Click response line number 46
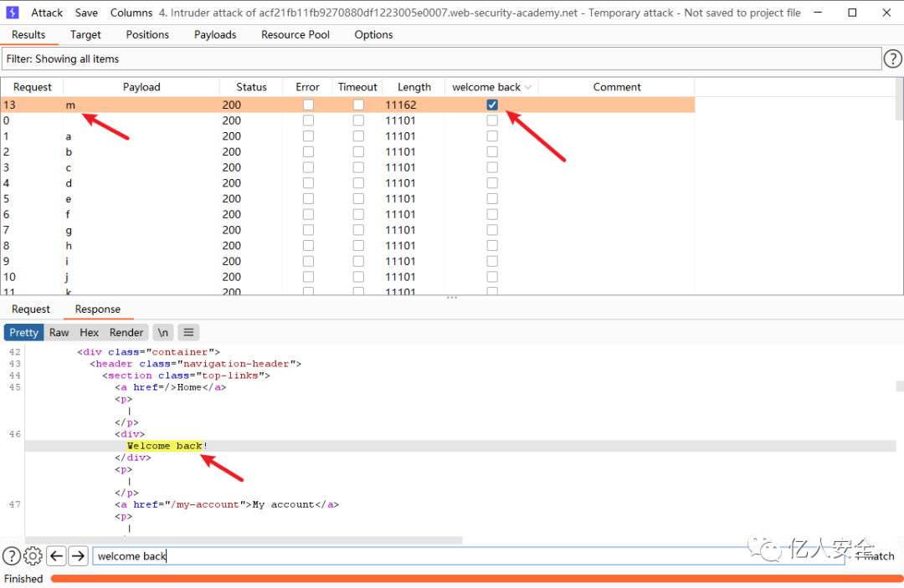Viewport: 904px width, 588px height. (14, 434)
